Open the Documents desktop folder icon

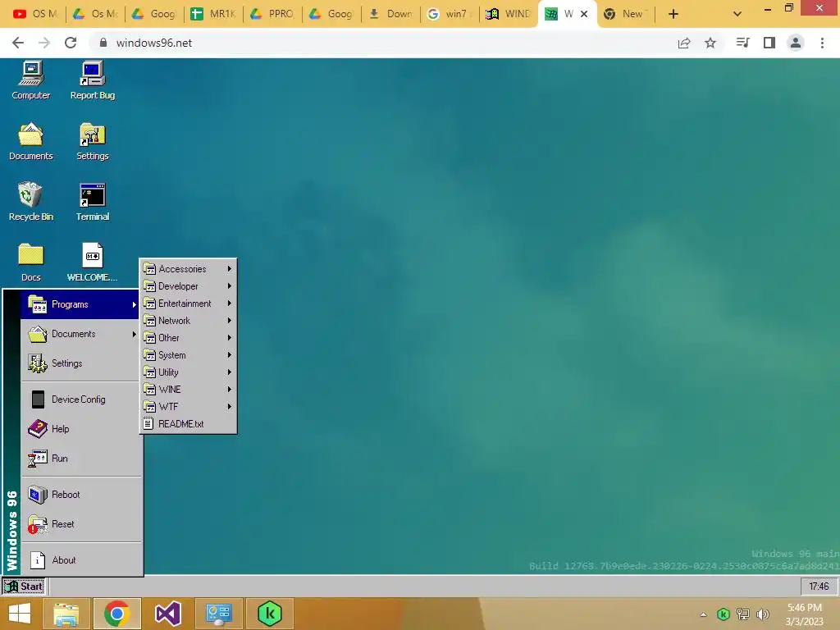30,141
